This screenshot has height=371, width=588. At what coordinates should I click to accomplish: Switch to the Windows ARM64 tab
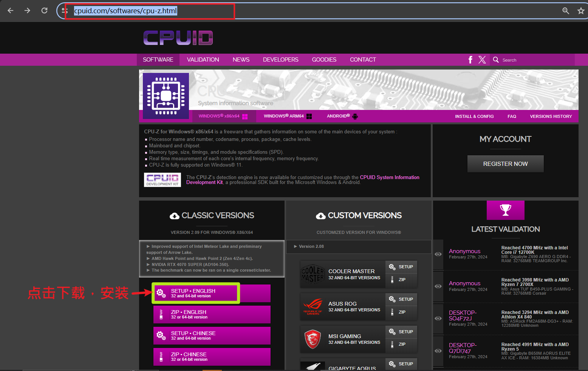(x=288, y=116)
